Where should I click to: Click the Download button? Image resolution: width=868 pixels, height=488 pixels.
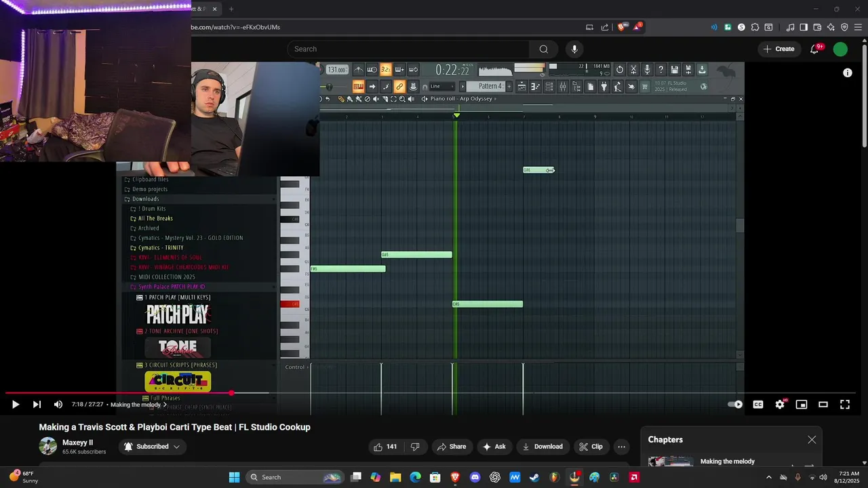click(542, 447)
